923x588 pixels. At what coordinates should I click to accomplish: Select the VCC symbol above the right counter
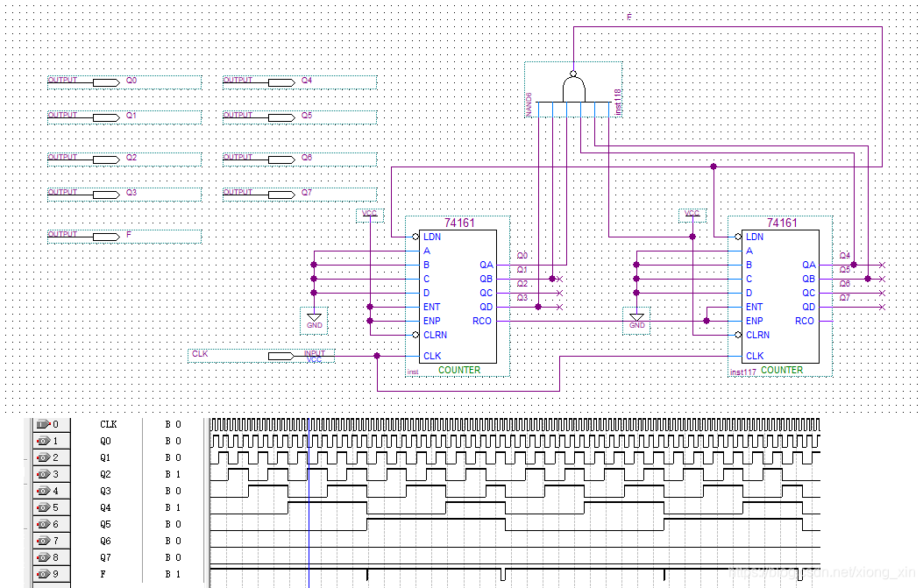coord(692,214)
